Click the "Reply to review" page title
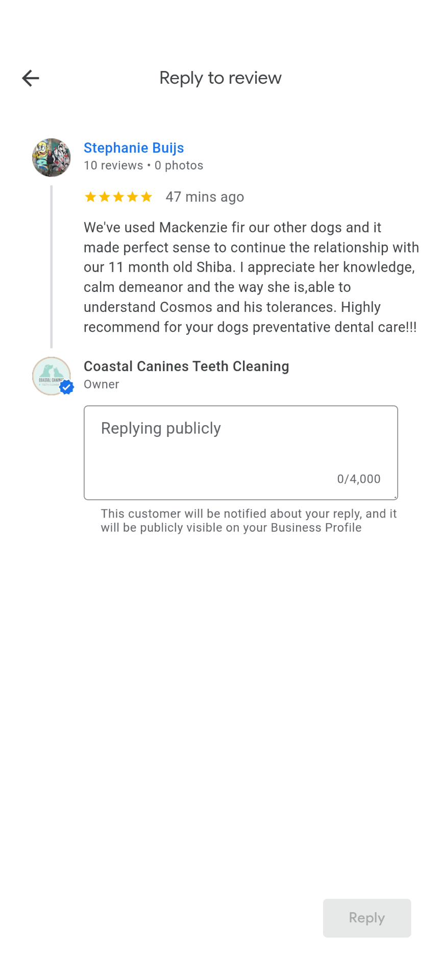The height and width of the screenshot is (980, 441). 220,78
